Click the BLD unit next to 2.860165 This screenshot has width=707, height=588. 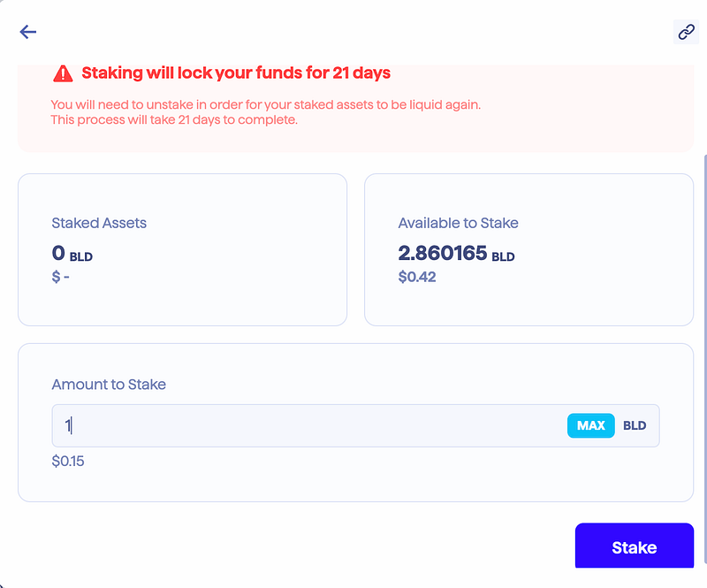[x=503, y=256]
